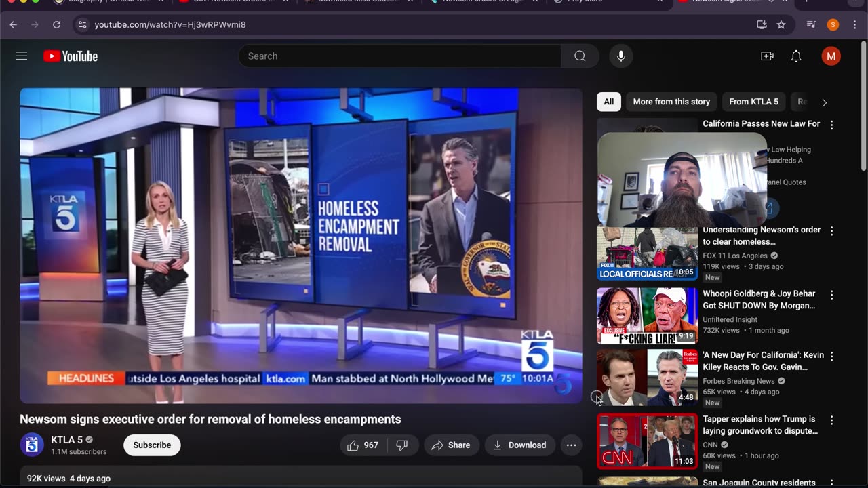Open the notifications bell
This screenshot has height=488, width=868.
[796, 56]
